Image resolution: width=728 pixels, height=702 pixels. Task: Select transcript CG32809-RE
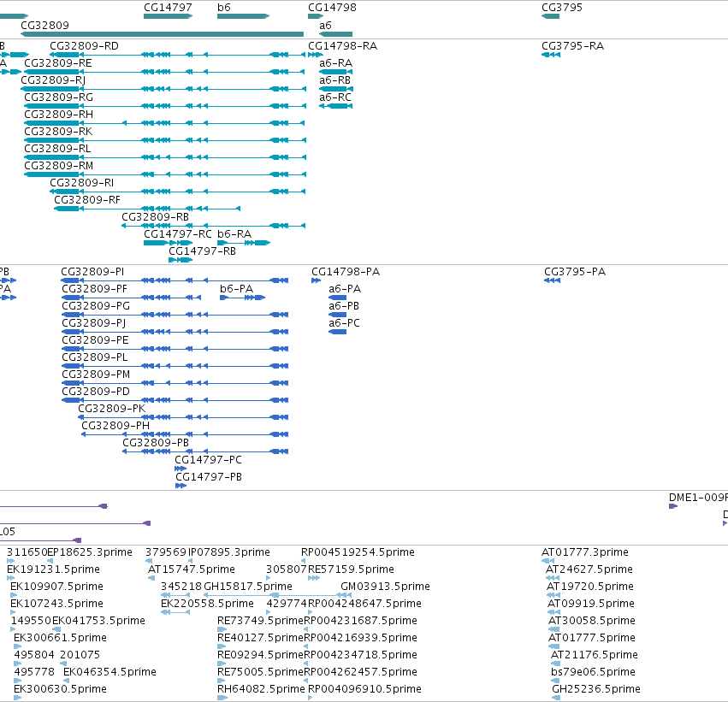[58, 63]
